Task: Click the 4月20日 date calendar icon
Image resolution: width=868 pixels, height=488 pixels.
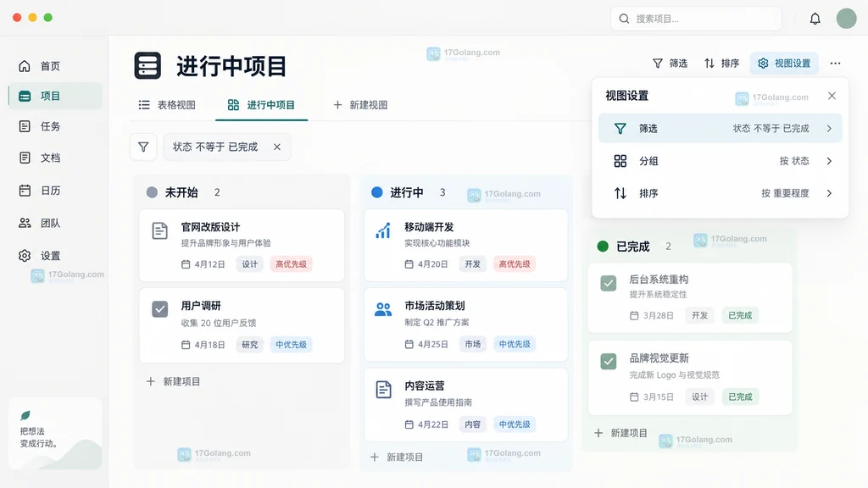Action: [x=409, y=264]
